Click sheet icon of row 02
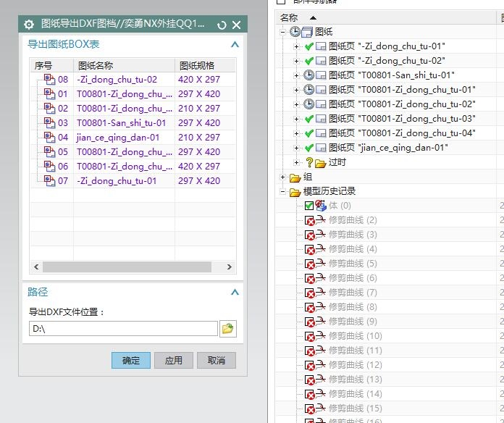The height and width of the screenshot is (423, 504). point(49,109)
